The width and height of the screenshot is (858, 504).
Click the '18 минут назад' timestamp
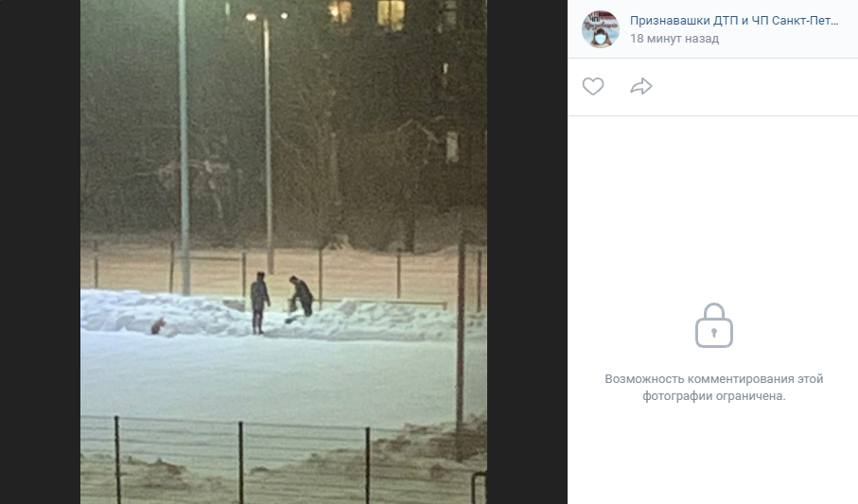(x=674, y=39)
